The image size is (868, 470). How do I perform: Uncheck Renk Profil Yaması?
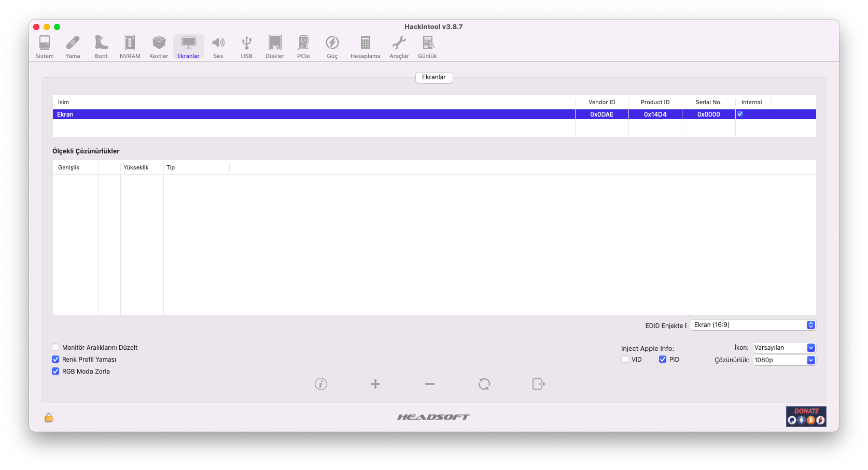pyautogui.click(x=55, y=360)
